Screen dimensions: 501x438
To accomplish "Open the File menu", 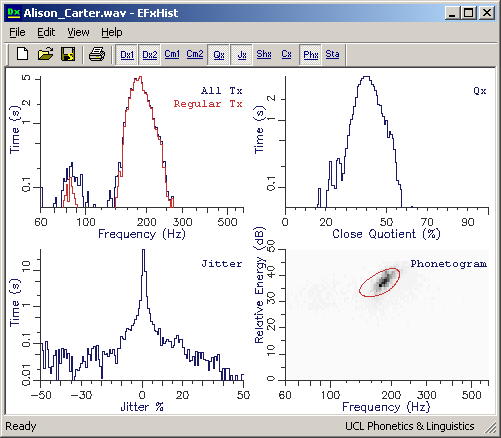I will pos(17,32).
